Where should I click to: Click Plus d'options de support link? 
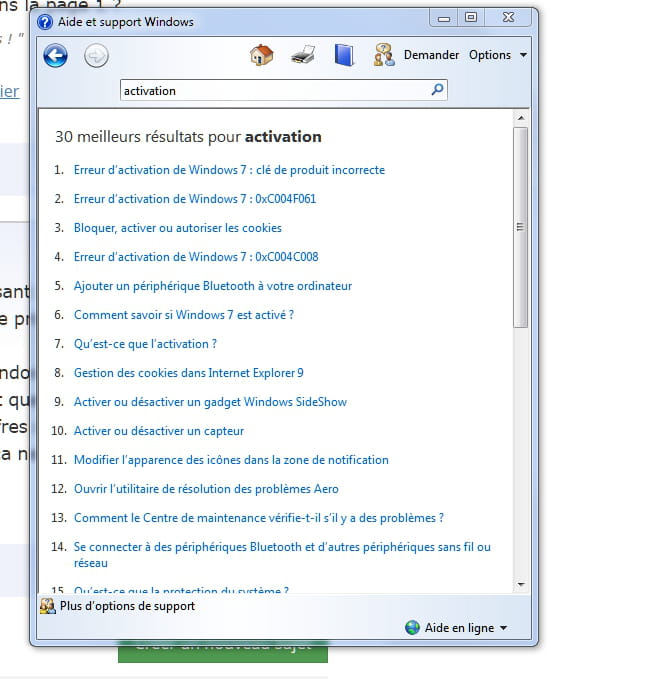(127, 606)
